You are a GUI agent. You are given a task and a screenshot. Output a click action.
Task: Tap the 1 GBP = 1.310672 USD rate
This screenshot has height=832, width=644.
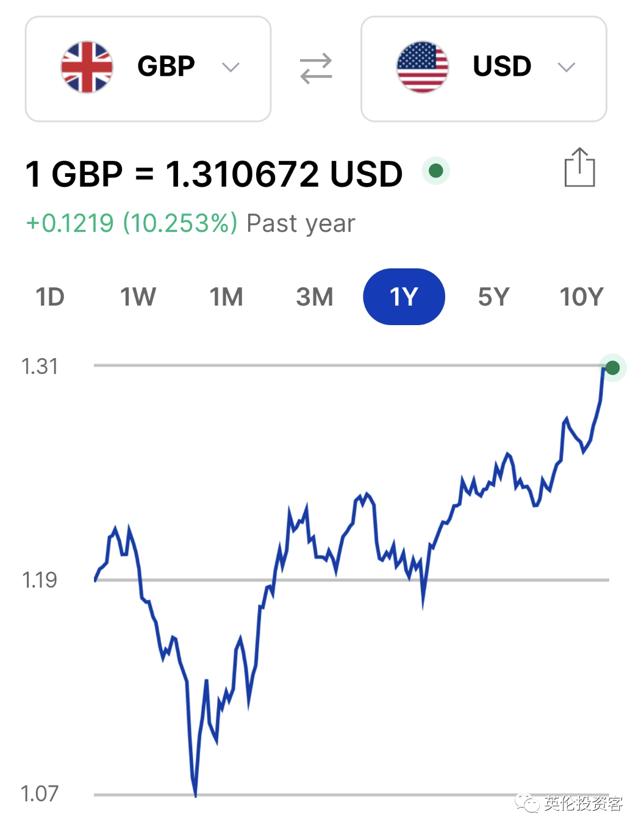click(x=214, y=174)
